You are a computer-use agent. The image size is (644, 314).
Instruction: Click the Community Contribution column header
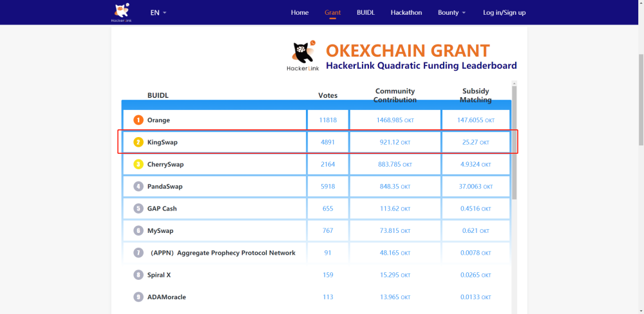pyautogui.click(x=395, y=95)
